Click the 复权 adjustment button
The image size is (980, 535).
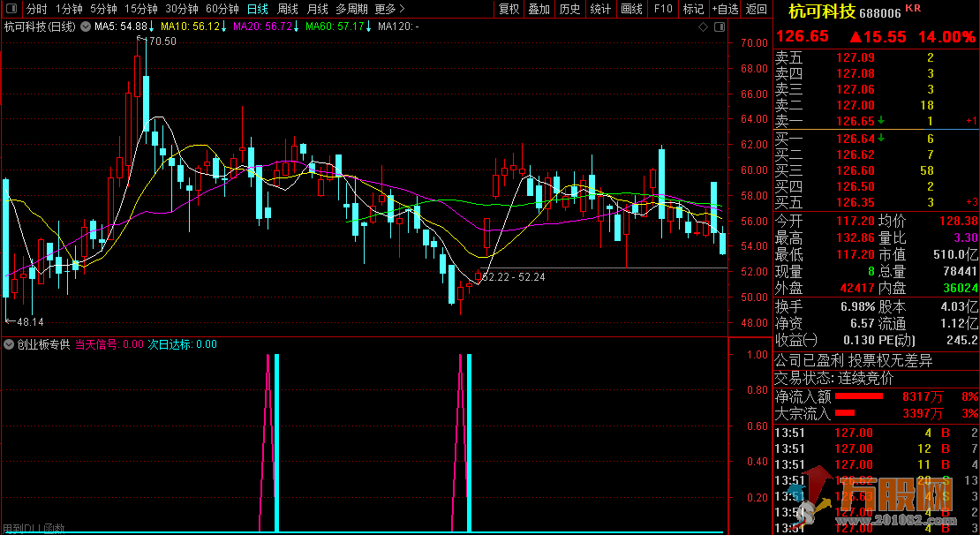point(509,9)
